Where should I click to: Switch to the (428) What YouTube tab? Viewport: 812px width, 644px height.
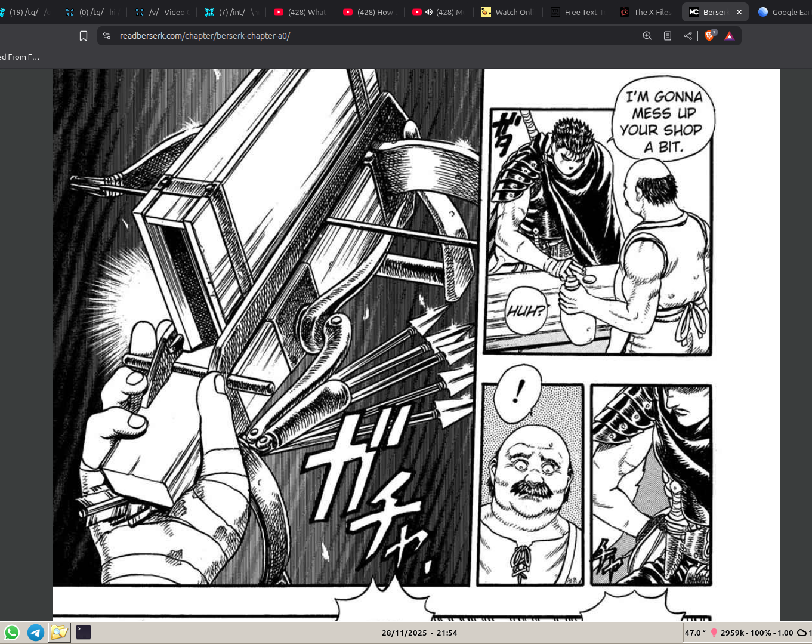point(301,12)
